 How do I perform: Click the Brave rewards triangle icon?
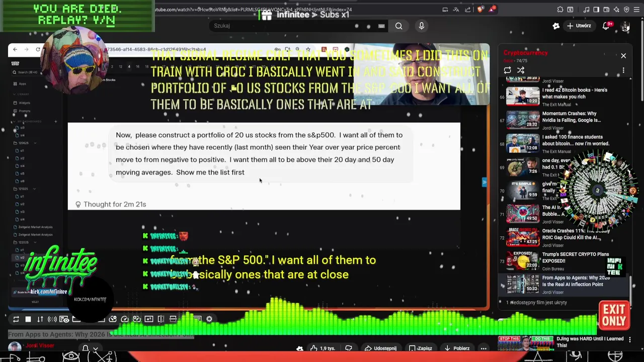click(491, 9)
